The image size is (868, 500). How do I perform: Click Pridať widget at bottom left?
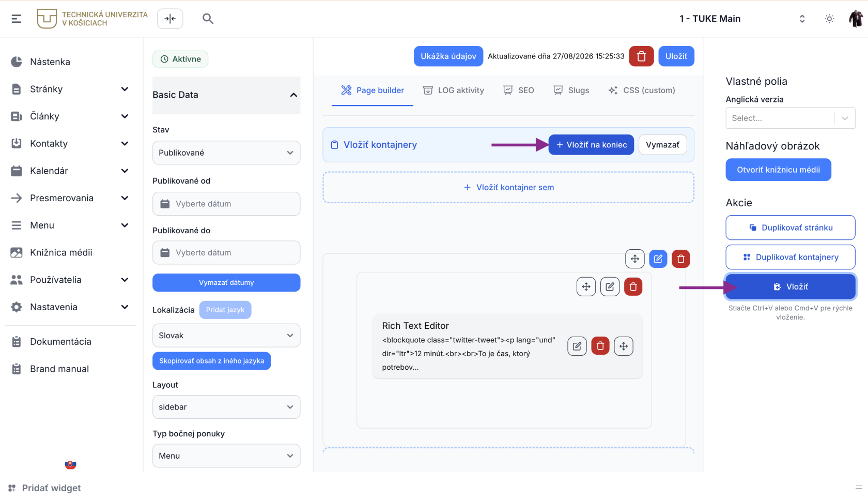(x=44, y=488)
